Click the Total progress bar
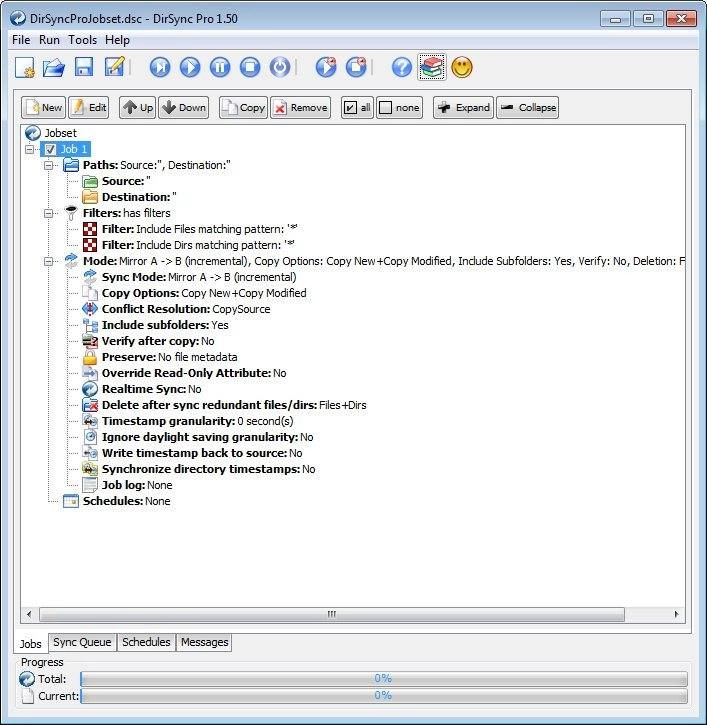This screenshot has height=725, width=707. coord(384,679)
